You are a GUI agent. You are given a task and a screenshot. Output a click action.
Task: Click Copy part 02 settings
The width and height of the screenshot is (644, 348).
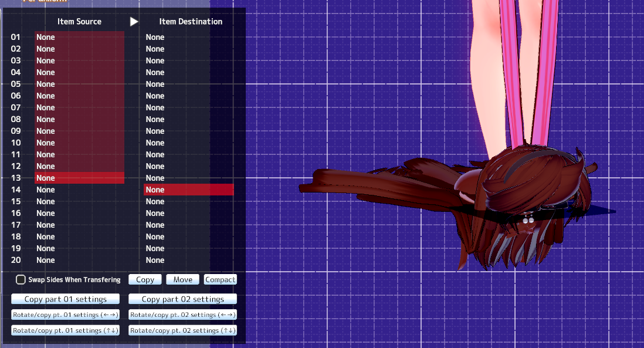(x=182, y=299)
